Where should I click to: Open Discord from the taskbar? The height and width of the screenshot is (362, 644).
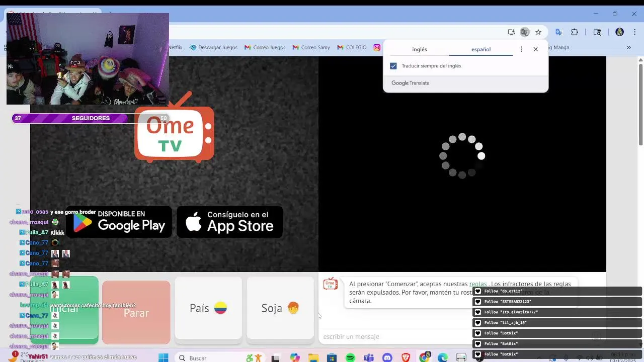point(387,358)
